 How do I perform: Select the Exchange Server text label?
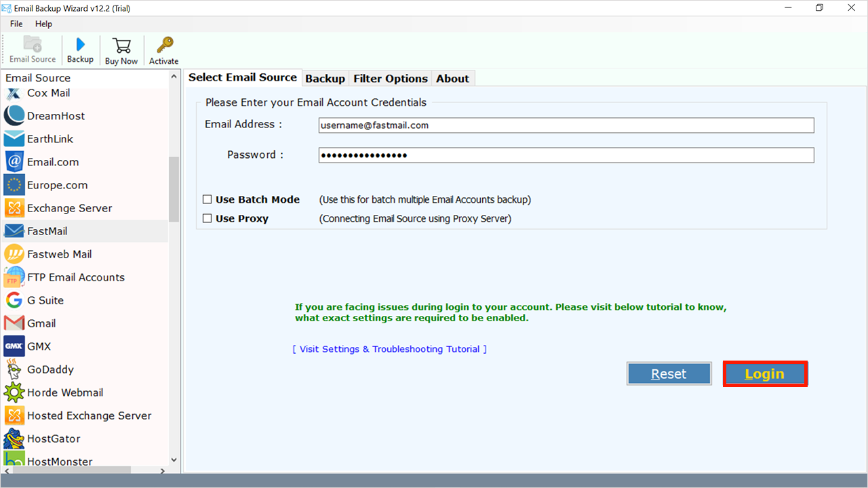point(70,208)
